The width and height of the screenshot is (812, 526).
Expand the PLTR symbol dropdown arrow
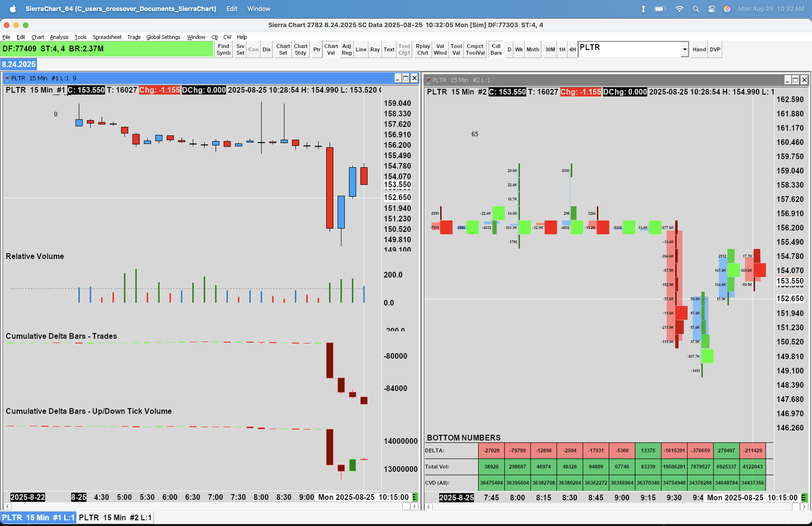pos(685,49)
